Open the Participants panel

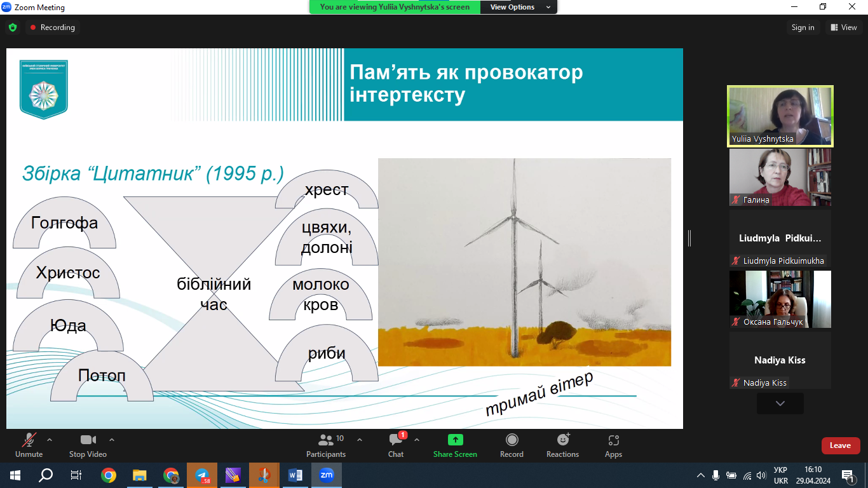pyautogui.click(x=326, y=445)
